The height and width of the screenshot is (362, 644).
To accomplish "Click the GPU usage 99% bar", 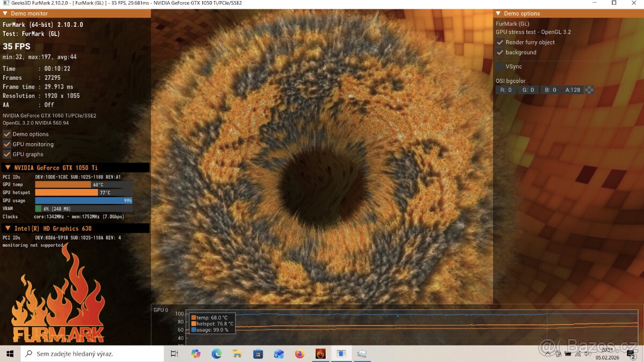I will click(84, 201).
